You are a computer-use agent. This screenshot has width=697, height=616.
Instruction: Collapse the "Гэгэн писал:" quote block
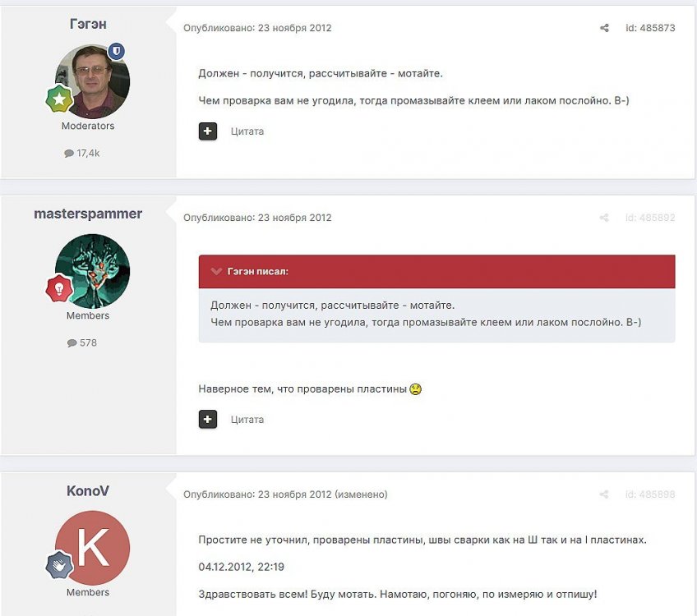[216, 271]
